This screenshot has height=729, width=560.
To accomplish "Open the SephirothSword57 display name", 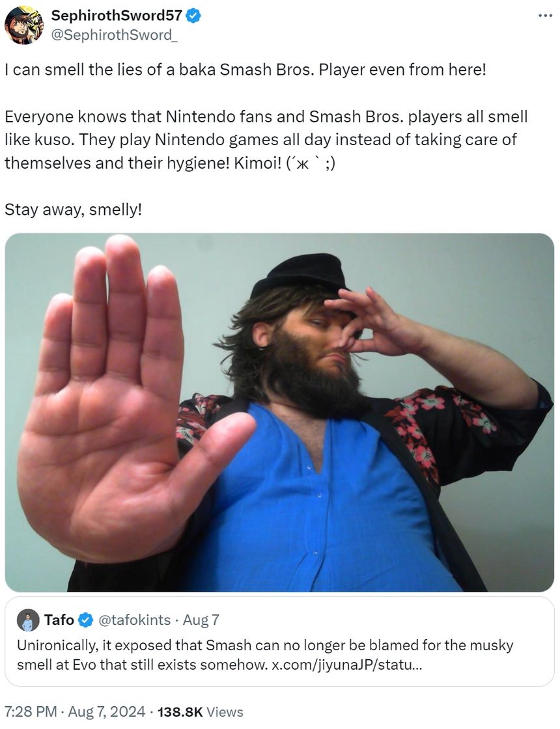I will pyautogui.click(x=117, y=16).
